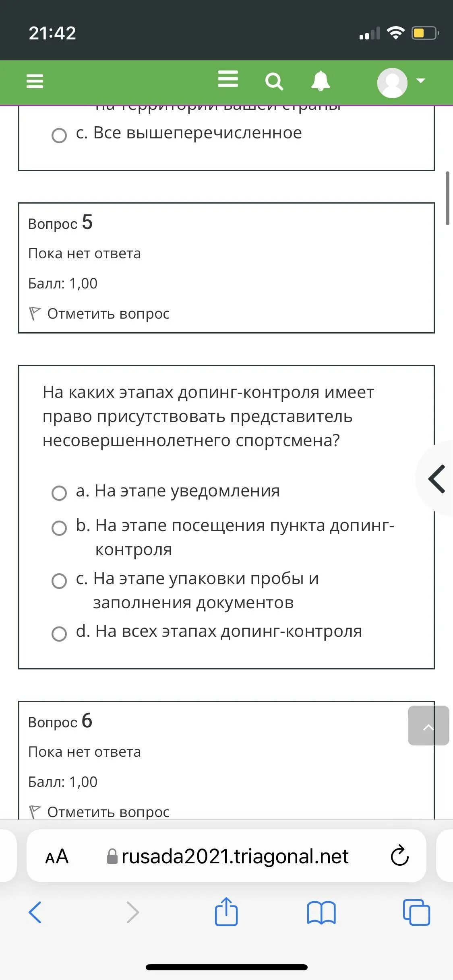Open Safari bookmarks book icon
Image resolution: width=453 pixels, height=980 pixels.
click(321, 912)
